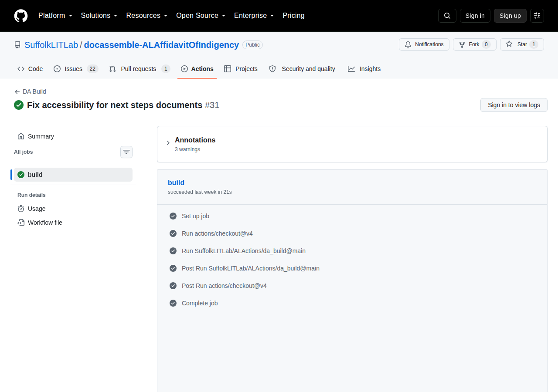Click the Post Run actions/checkout@v4 step
The height and width of the screenshot is (392, 558).
coord(352,286)
